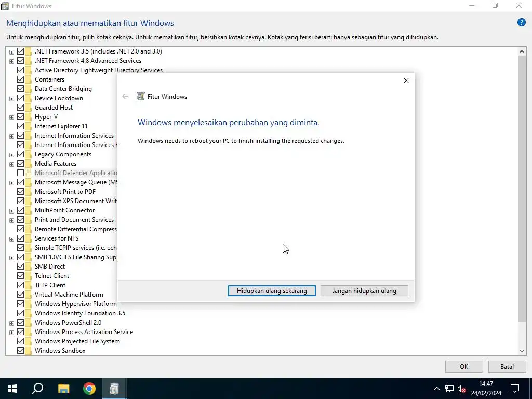Click the Fitur Windows icon in dialog header
532x399 pixels.
point(140,96)
